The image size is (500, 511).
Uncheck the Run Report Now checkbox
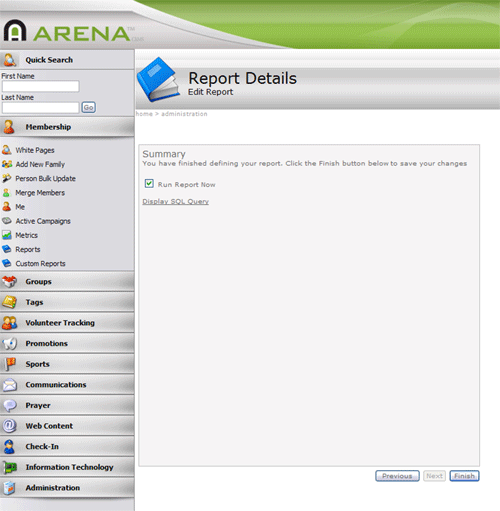tap(149, 184)
